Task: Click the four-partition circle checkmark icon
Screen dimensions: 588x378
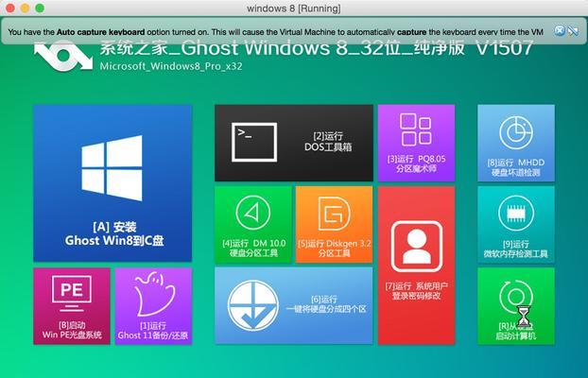Action: tap(253, 305)
